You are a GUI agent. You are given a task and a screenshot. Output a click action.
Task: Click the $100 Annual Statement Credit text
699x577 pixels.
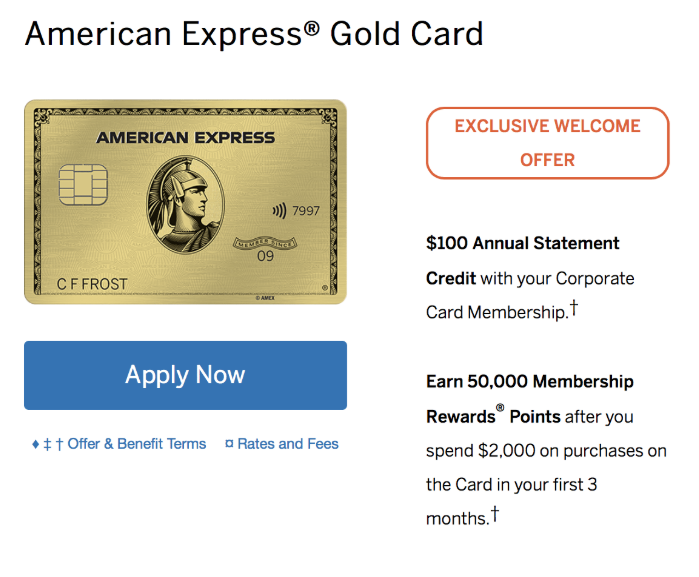[522, 243]
